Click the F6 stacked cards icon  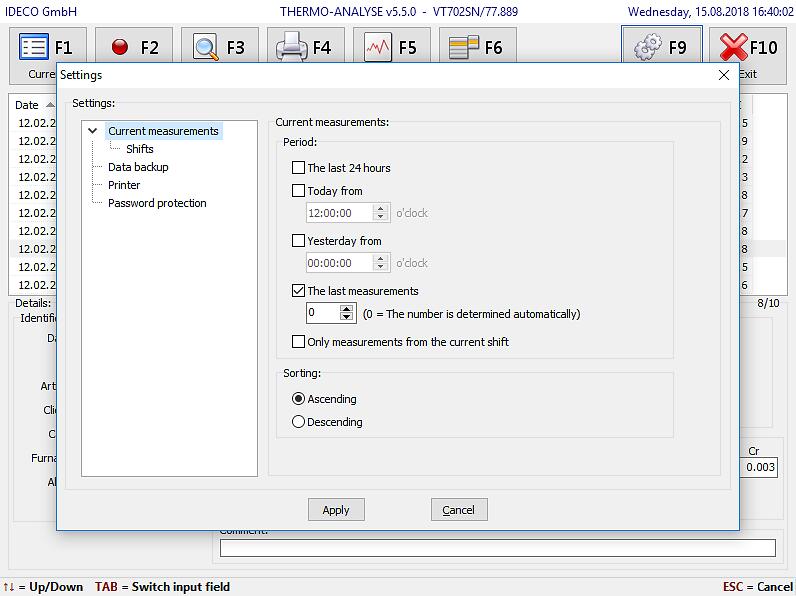tap(464, 47)
